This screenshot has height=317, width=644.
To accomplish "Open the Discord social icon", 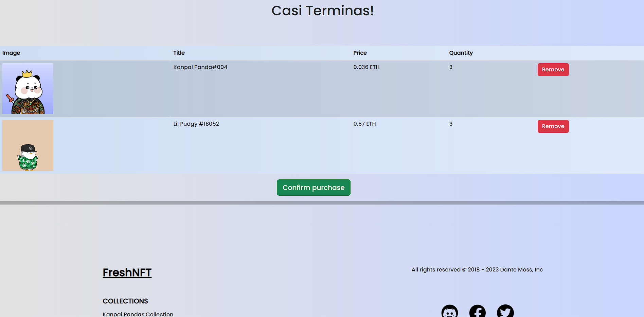I will tap(450, 311).
